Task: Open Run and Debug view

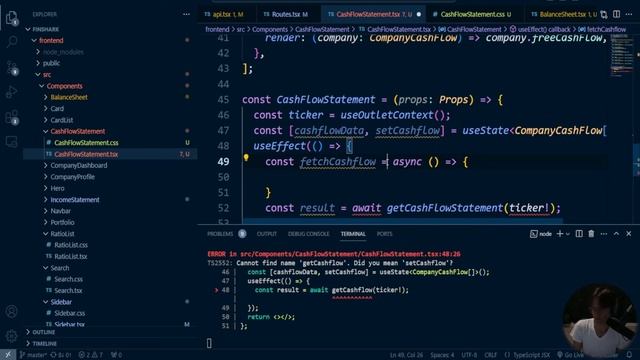Action: point(11,92)
